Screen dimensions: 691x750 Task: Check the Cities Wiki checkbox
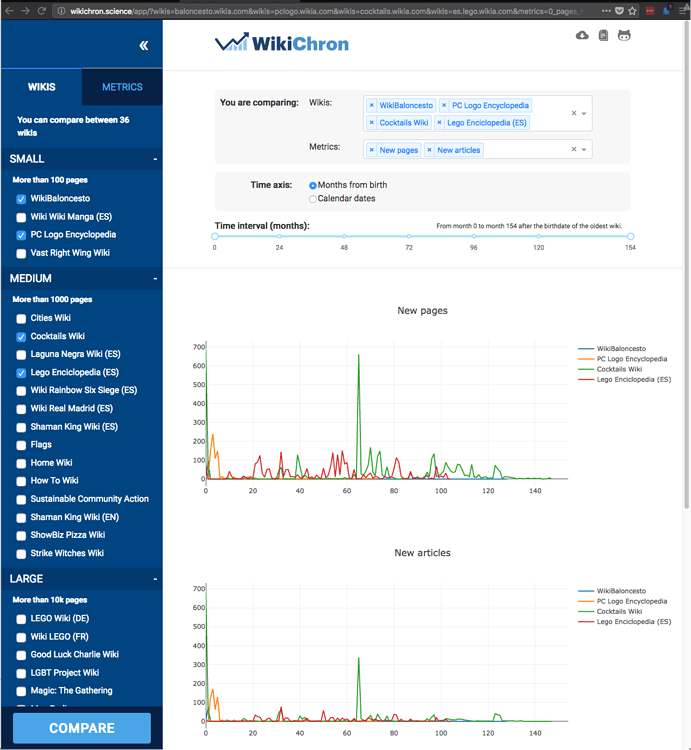click(x=21, y=319)
